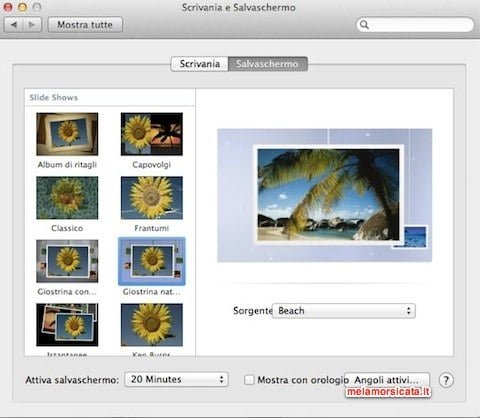
Task: Select the Album di ritagli screensaver thumbnail
Action: 67,134
